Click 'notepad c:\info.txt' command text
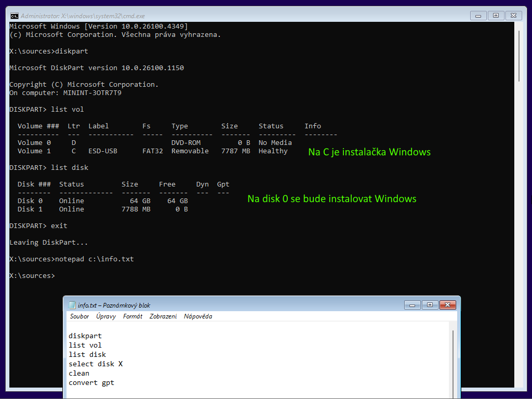 coord(95,259)
